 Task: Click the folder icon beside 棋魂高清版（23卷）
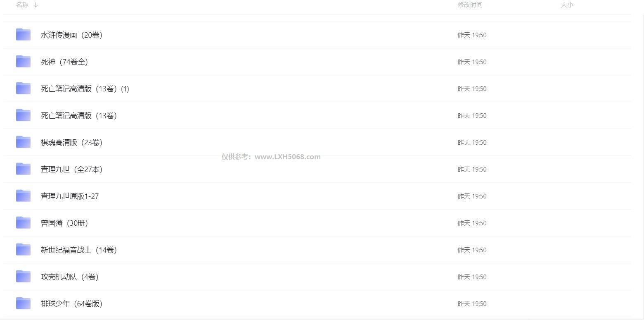(x=23, y=142)
